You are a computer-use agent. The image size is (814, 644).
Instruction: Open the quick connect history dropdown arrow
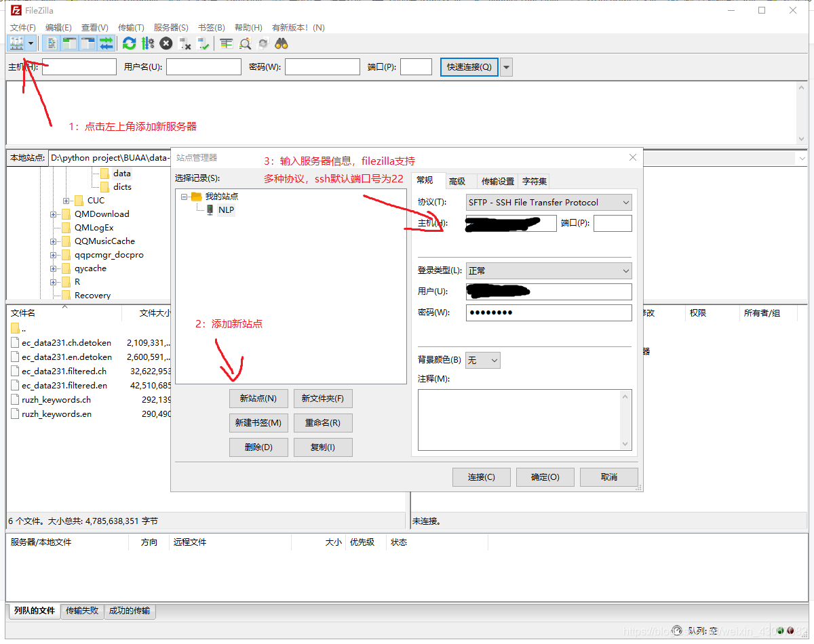(506, 66)
